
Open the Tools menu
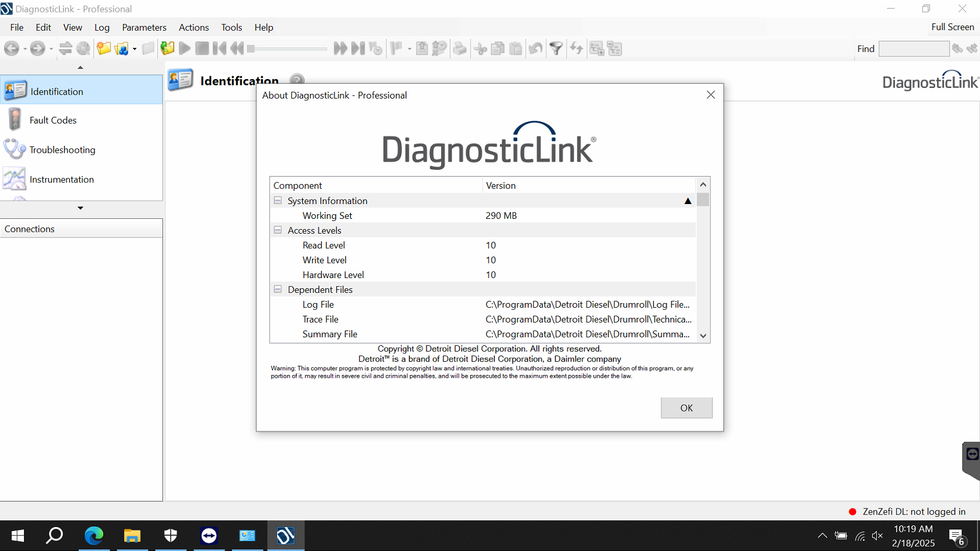[x=231, y=27]
